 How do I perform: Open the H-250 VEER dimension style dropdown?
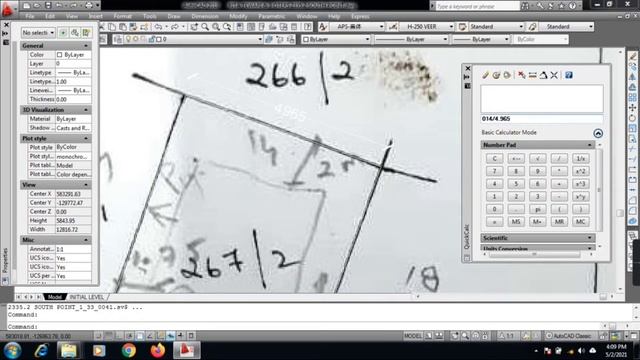point(426,27)
